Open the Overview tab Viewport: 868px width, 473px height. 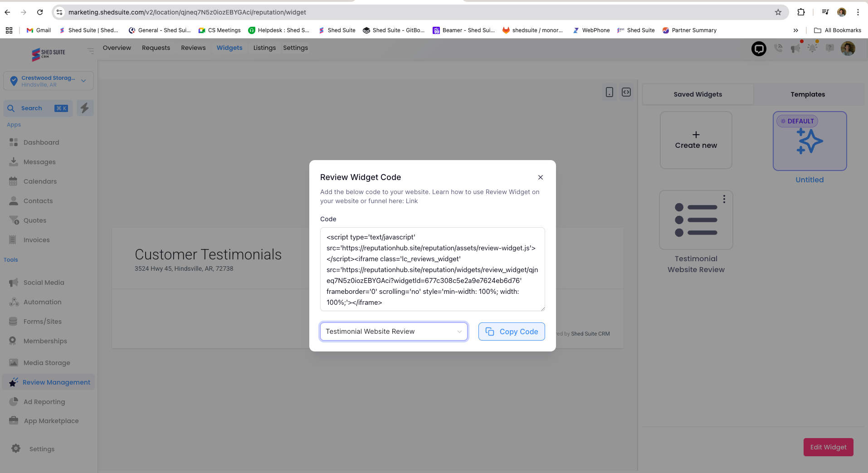click(117, 48)
